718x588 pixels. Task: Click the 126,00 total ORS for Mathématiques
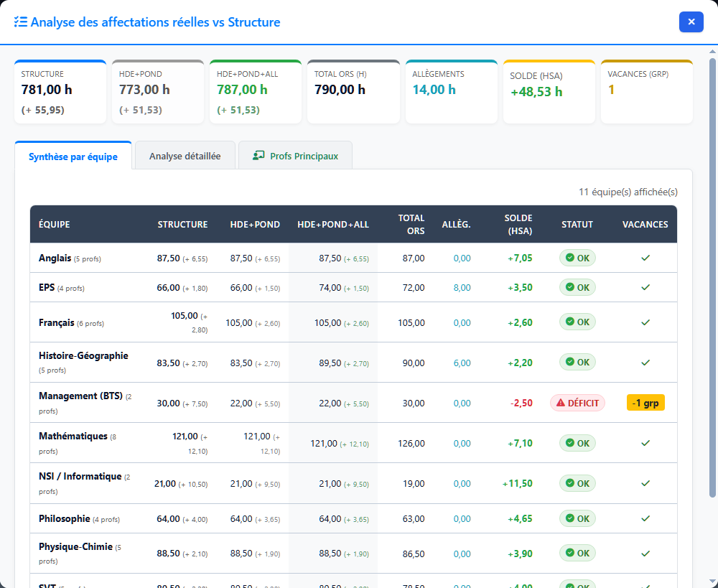tap(411, 443)
